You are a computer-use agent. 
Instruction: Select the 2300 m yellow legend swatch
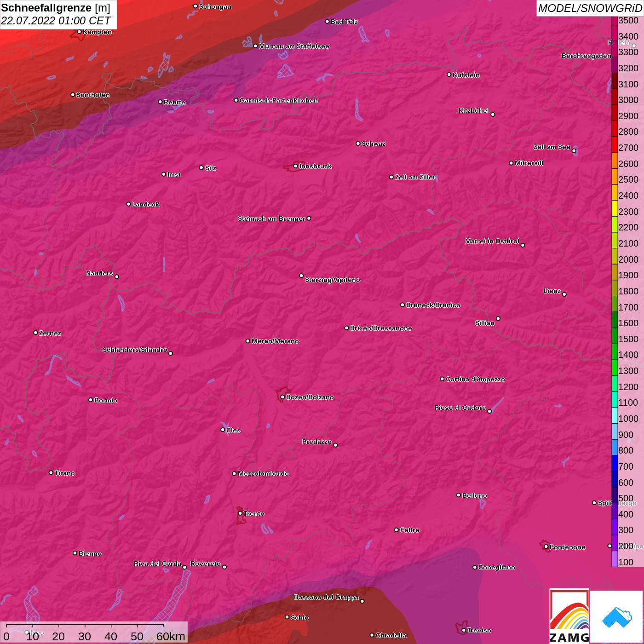pos(615,208)
